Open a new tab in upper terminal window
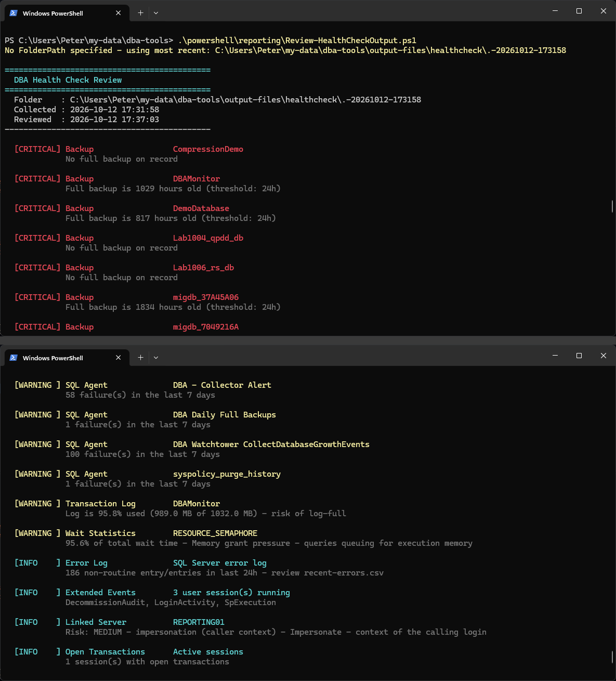The image size is (616, 681). click(140, 13)
